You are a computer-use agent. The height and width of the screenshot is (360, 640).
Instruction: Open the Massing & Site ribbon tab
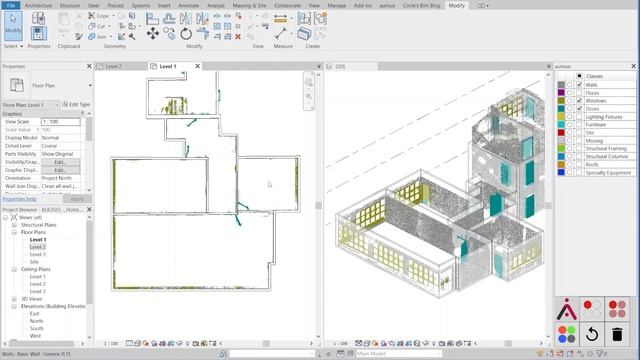tap(249, 6)
